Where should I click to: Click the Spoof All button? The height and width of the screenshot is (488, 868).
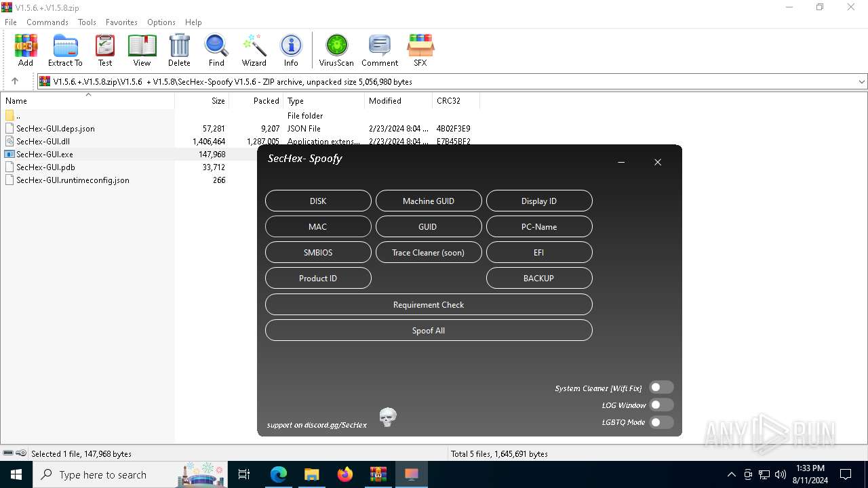(429, 330)
